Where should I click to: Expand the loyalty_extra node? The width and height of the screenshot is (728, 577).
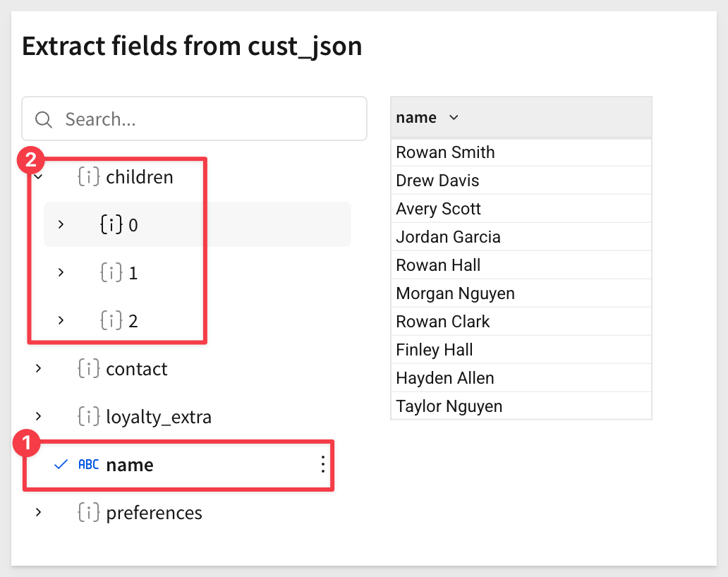[x=39, y=416]
